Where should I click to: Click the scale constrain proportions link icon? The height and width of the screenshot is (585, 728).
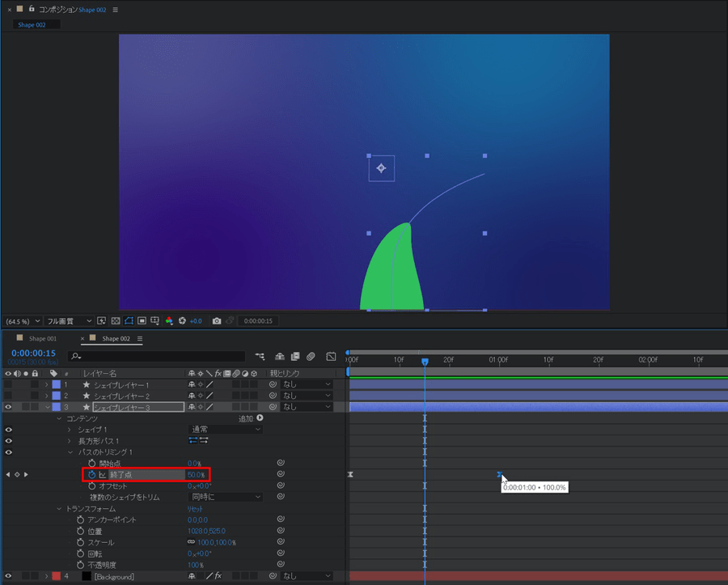click(191, 542)
